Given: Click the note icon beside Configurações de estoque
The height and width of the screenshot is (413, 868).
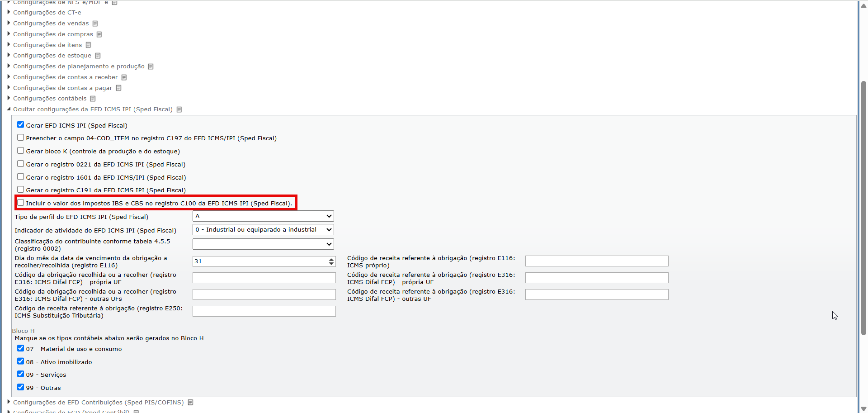Looking at the screenshot, I should pos(98,56).
